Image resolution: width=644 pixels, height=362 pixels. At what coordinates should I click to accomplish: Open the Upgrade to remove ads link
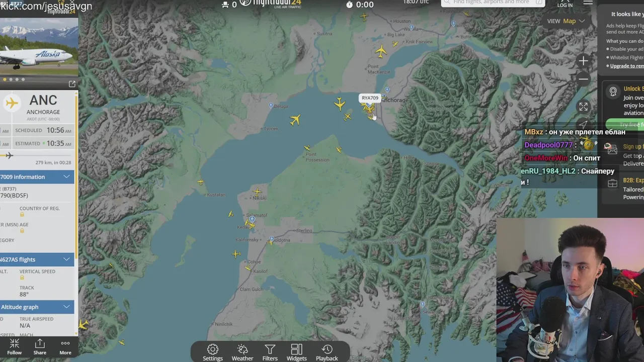click(x=626, y=66)
